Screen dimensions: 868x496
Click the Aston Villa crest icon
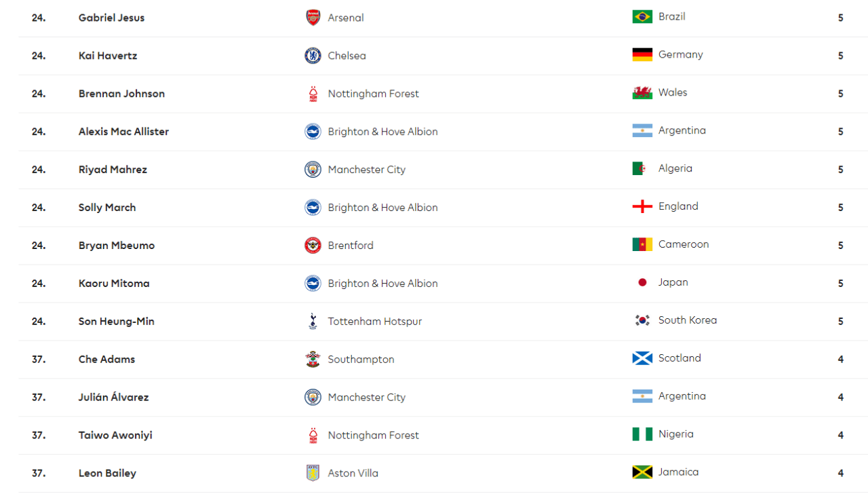click(x=313, y=474)
